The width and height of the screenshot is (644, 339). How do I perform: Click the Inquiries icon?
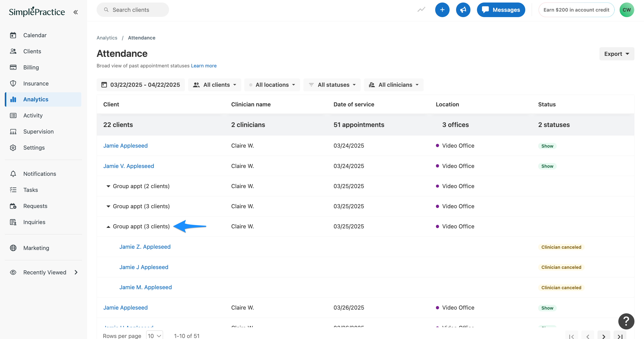[x=13, y=222]
